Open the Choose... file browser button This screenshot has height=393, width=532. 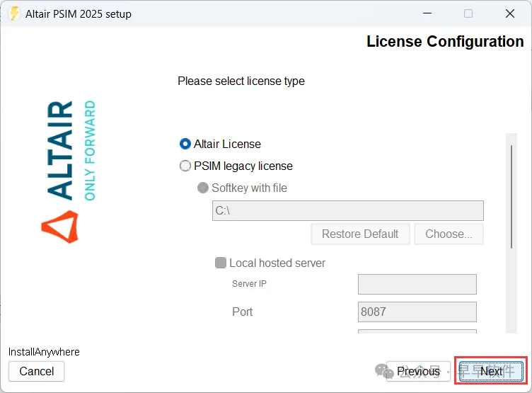tap(449, 234)
